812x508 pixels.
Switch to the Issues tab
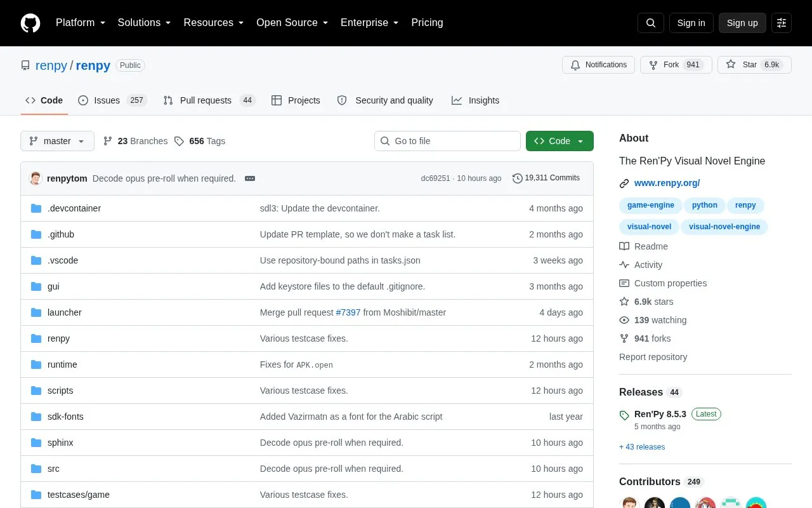[113, 100]
